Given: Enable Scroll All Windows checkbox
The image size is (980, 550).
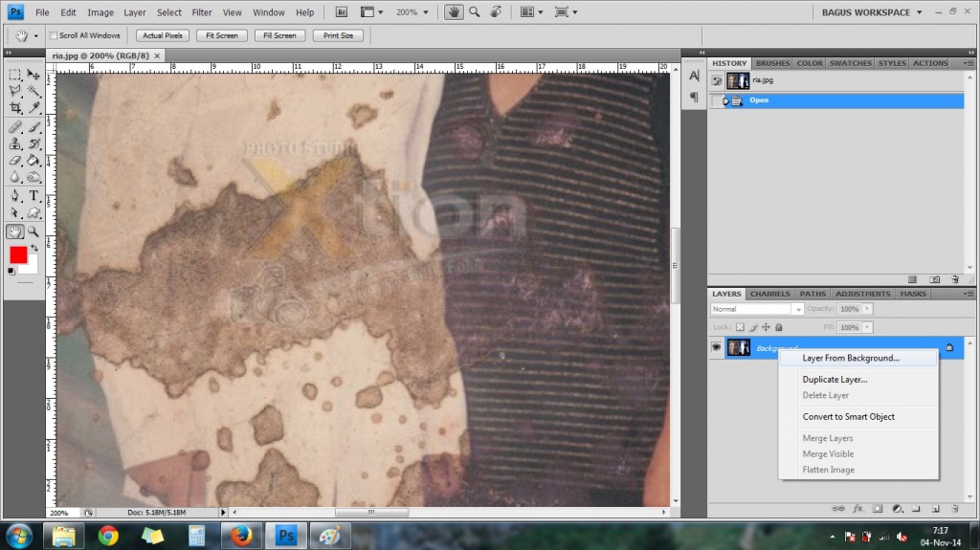Looking at the screenshot, I should coord(54,35).
